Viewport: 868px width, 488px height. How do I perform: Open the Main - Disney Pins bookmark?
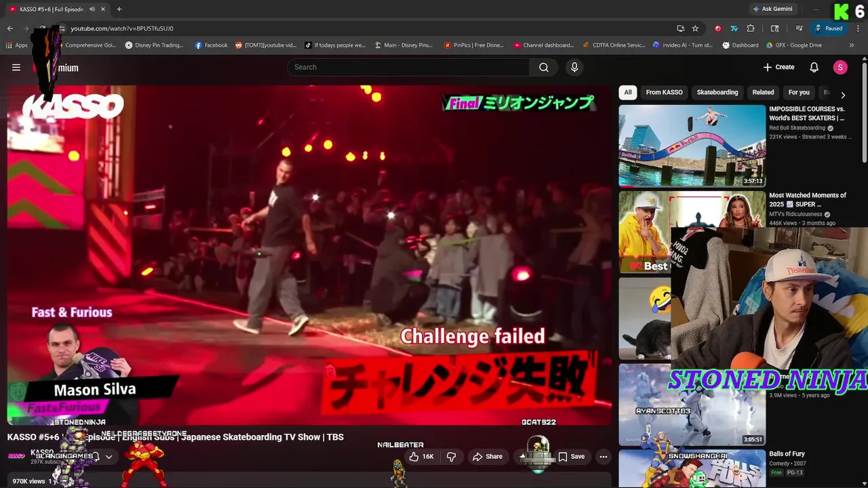(403, 45)
